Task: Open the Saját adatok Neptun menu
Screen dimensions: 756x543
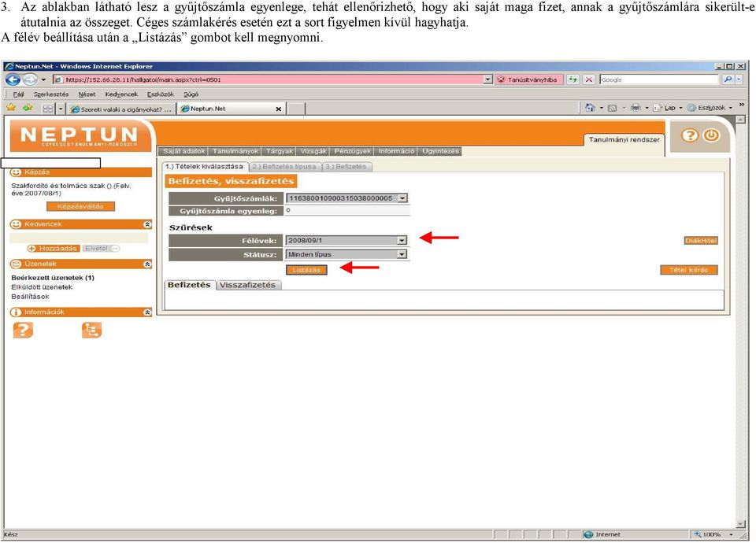Action: 184,151
